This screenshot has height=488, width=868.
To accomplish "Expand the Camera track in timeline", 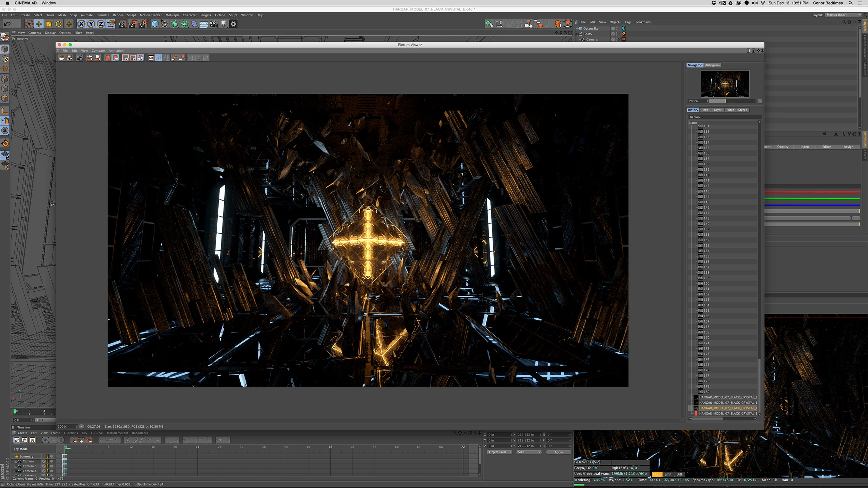I will tap(16, 461).
